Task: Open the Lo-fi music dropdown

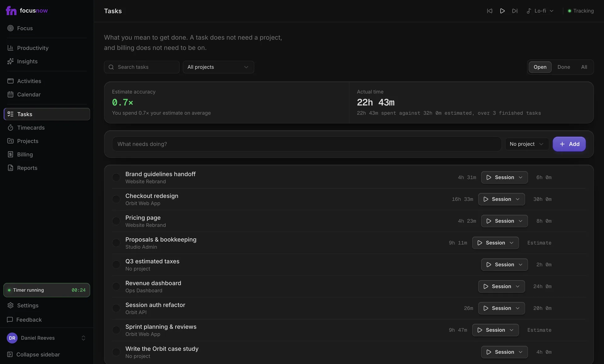Action: [540, 11]
